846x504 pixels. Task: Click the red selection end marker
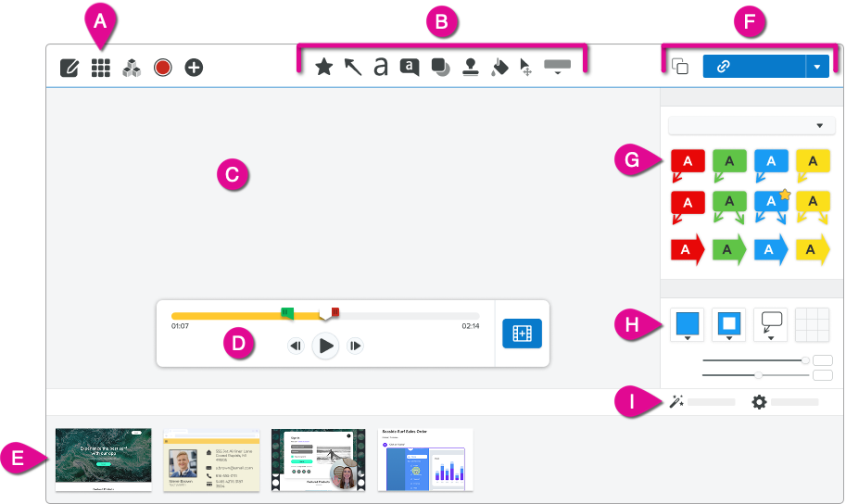(335, 312)
